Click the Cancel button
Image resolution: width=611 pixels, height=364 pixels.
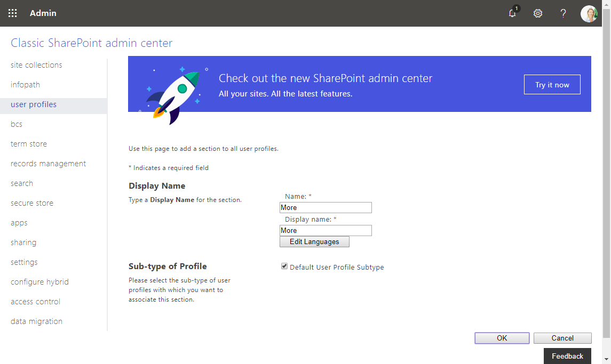click(x=562, y=338)
